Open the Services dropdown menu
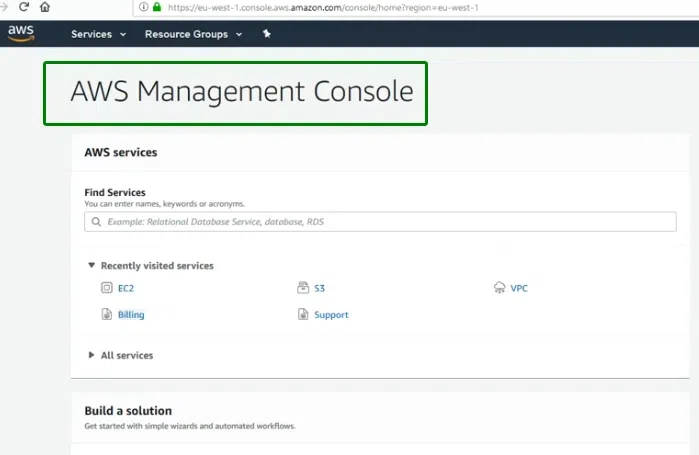This screenshot has height=455, width=699. 98,34
